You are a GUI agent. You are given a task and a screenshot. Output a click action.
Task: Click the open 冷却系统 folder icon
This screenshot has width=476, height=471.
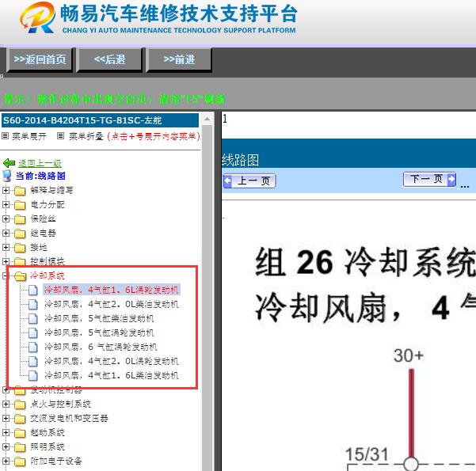[21, 275]
